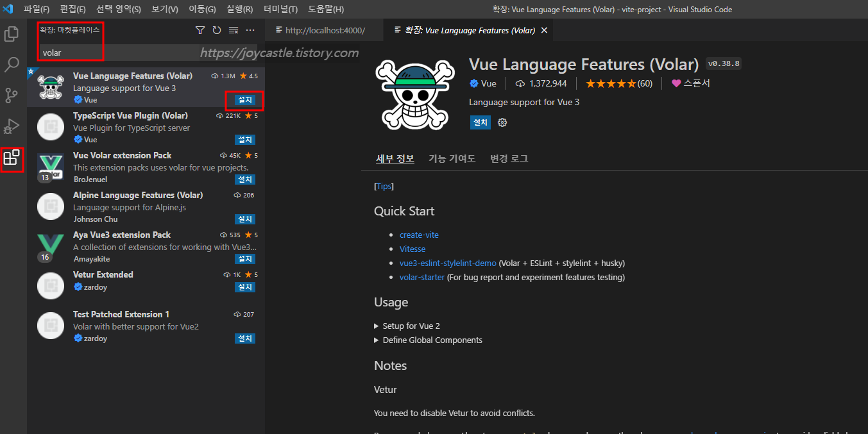
Task: Click the 4.5 star rating in first list item
Action: coord(248,76)
